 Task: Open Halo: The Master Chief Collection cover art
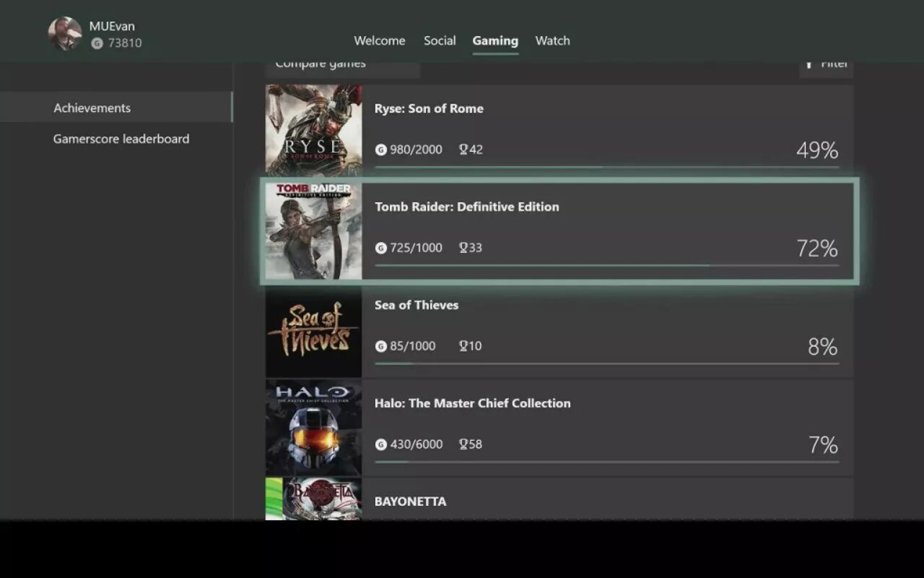click(313, 428)
